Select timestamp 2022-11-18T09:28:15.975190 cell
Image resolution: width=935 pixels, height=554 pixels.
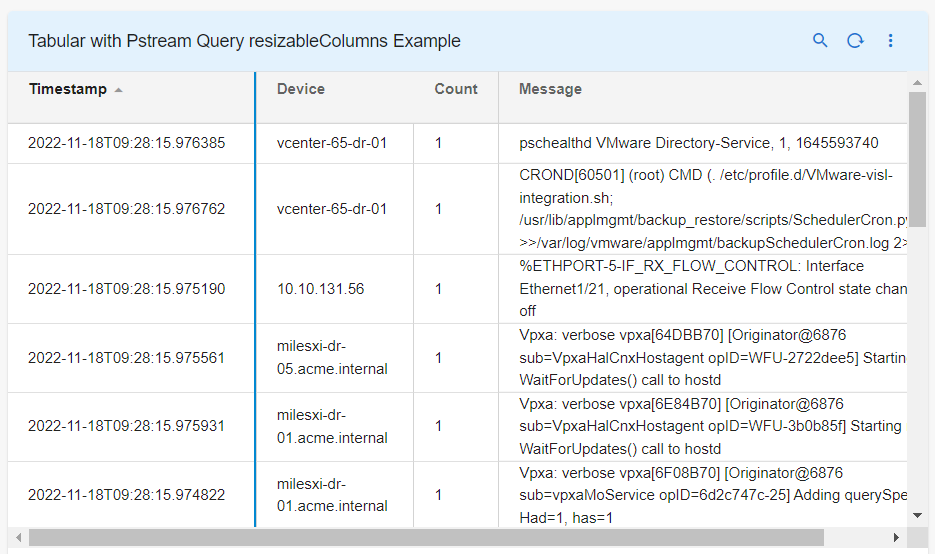tap(131, 289)
